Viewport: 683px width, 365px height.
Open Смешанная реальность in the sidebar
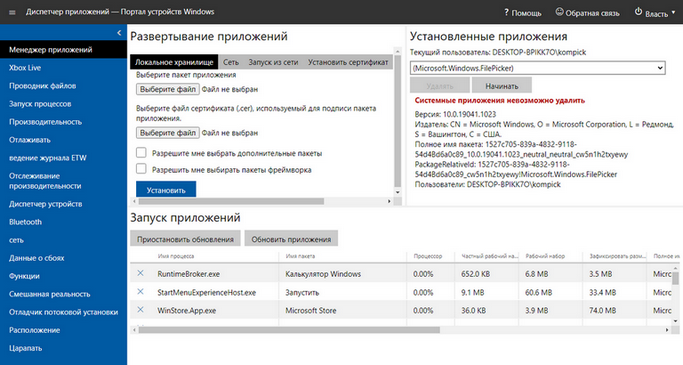63,294
